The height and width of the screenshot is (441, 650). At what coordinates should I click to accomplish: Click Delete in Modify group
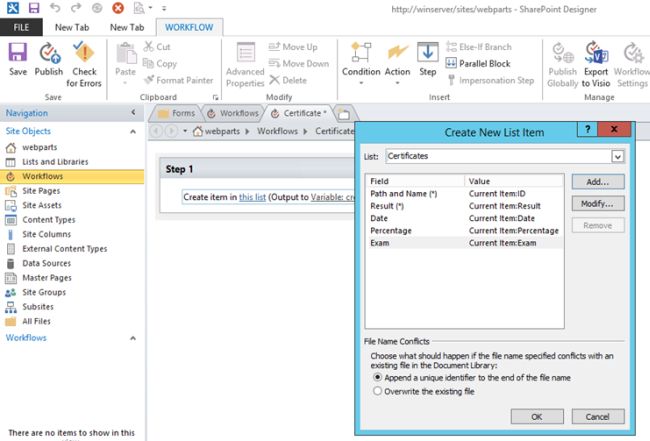288,80
